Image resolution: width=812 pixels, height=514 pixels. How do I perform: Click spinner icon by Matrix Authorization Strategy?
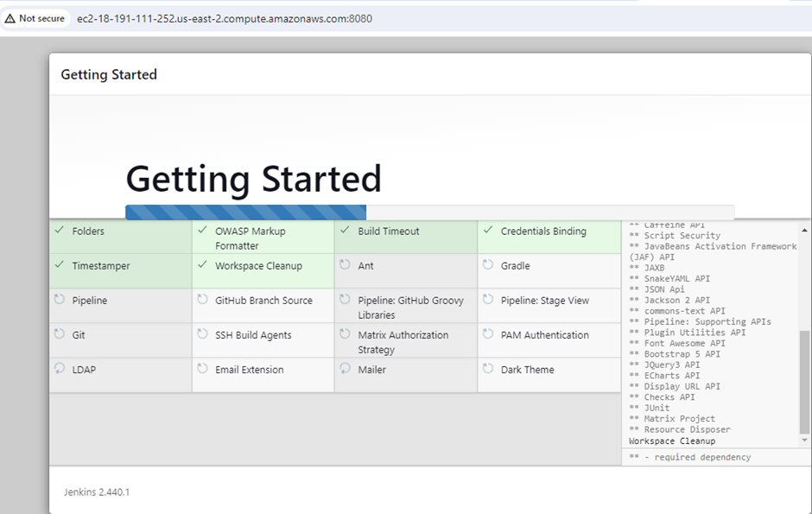[x=345, y=333]
